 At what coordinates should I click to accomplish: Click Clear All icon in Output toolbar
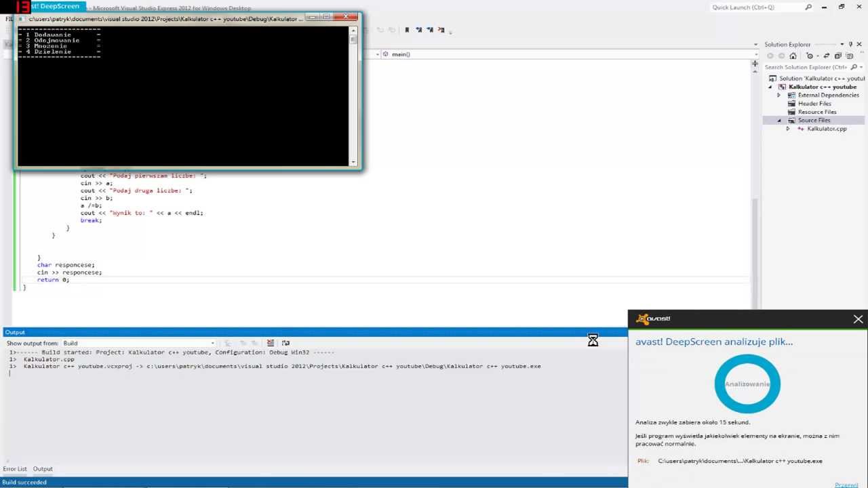[271, 343]
